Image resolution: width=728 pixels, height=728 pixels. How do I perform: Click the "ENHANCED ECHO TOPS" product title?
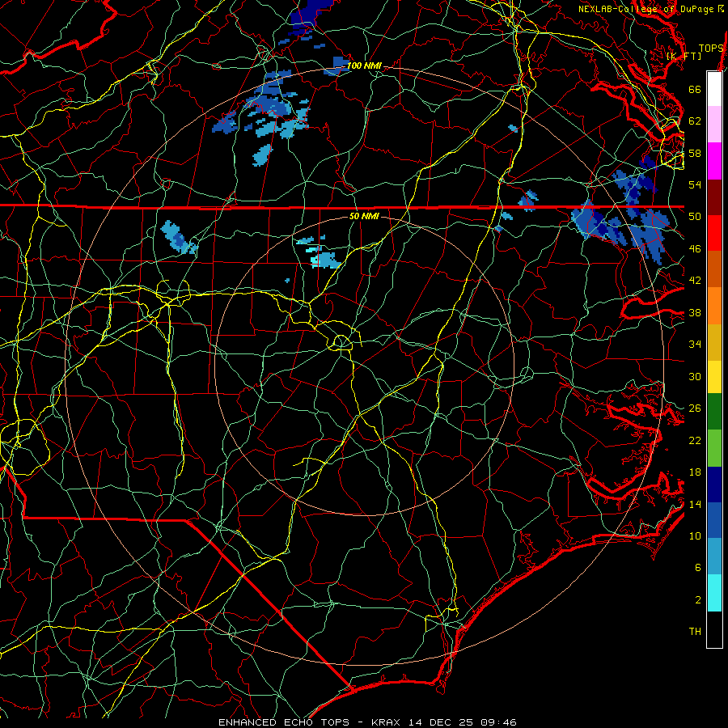click(x=284, y=722)
